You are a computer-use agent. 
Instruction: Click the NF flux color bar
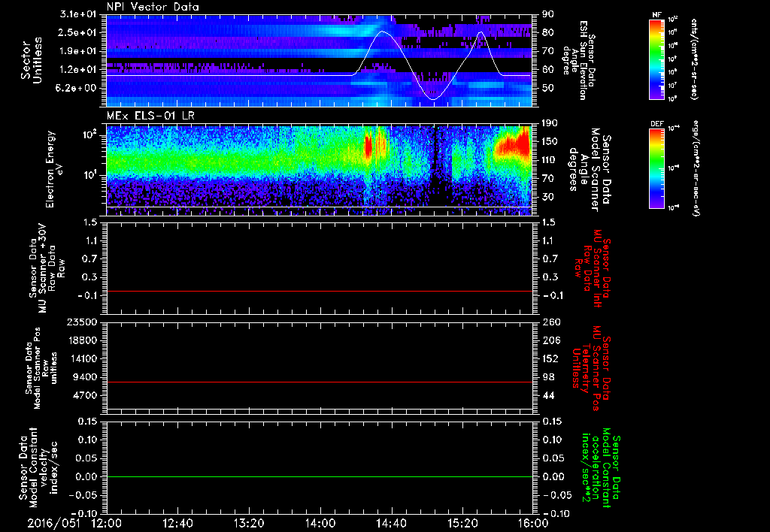pos(656,59)
